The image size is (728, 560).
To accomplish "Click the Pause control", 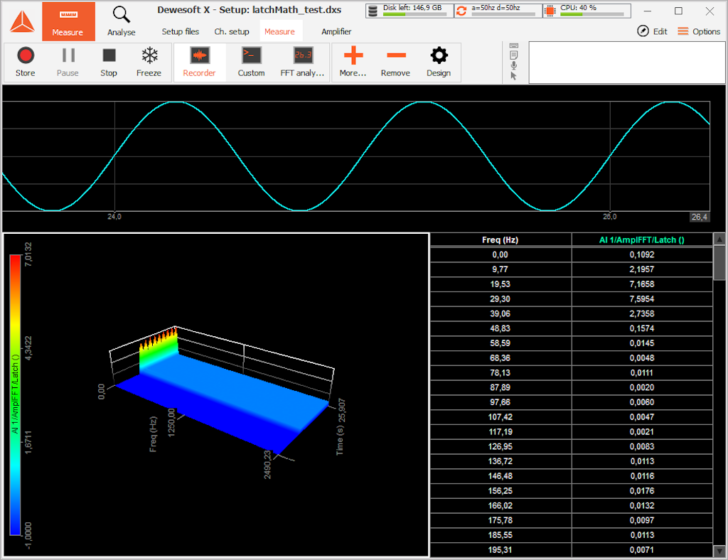I will click(68, 62).
